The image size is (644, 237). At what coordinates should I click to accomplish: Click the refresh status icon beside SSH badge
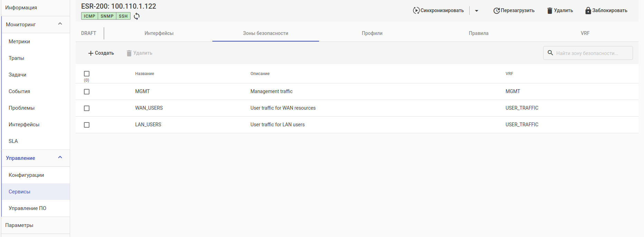[x=137, y=16]
